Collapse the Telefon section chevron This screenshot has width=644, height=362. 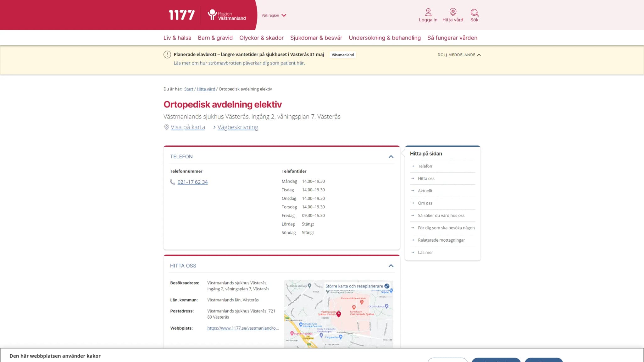click(391, 156)
